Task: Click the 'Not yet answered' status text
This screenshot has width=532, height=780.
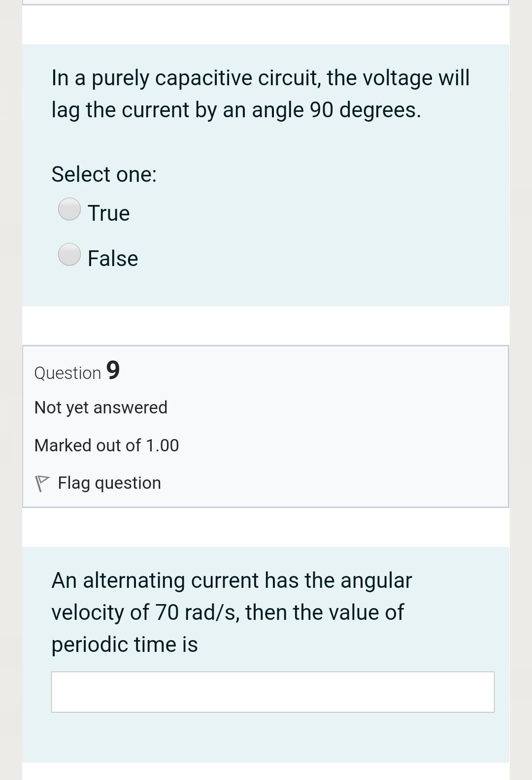Action: 101,407
